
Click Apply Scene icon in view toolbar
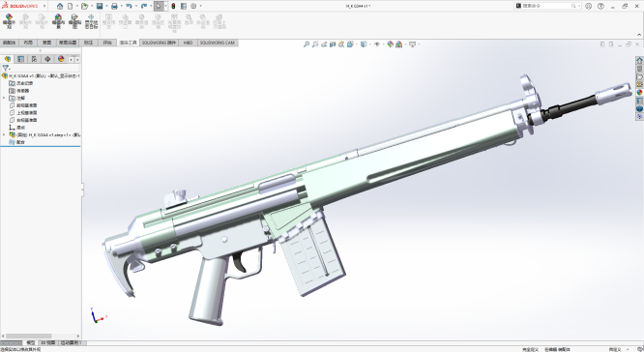(398, 44)
